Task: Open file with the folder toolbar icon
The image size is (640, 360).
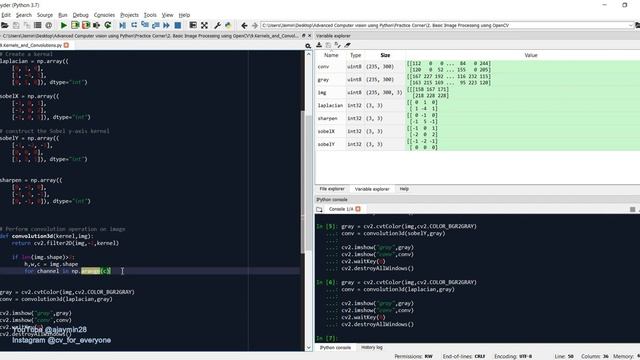Action: (4, 25)
